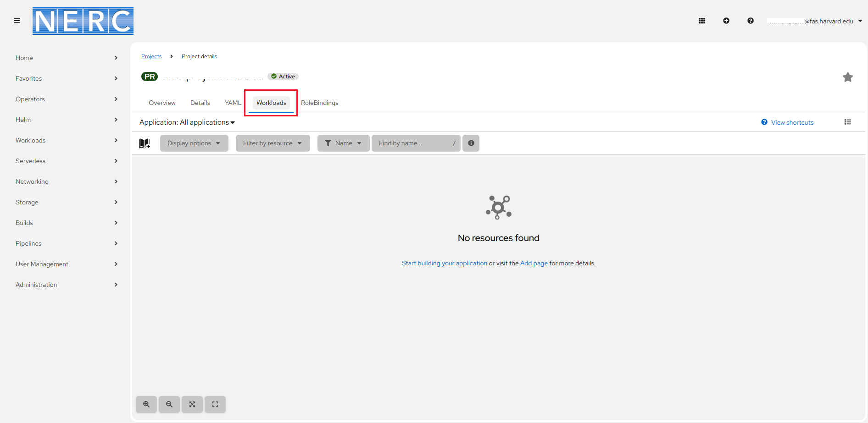The height and width of the screenshot is (423, 868).
Task: Click the Find by name search field
Action: 413,143
